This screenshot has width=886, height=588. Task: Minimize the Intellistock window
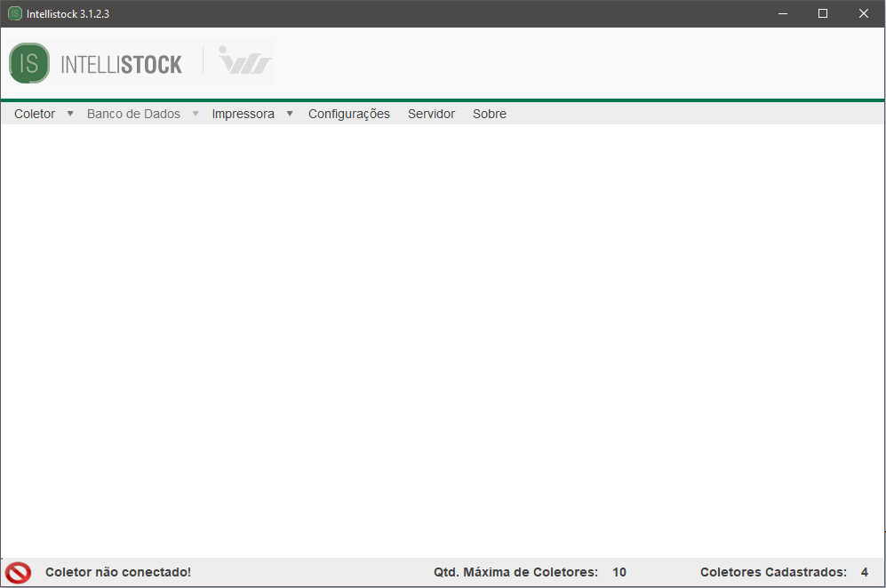[x=783, y=13]
